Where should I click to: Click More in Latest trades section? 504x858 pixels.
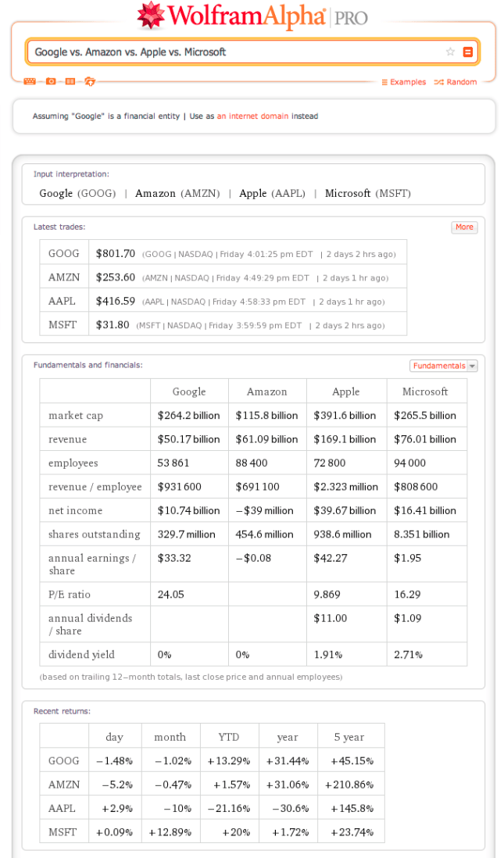click(464, 227)
